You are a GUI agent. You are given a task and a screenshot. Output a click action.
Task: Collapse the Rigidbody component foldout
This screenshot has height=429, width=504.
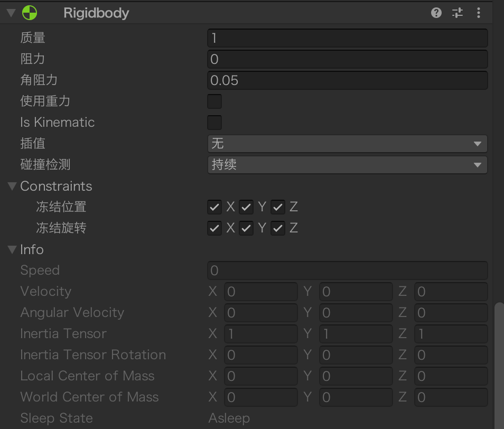point(10,12)
